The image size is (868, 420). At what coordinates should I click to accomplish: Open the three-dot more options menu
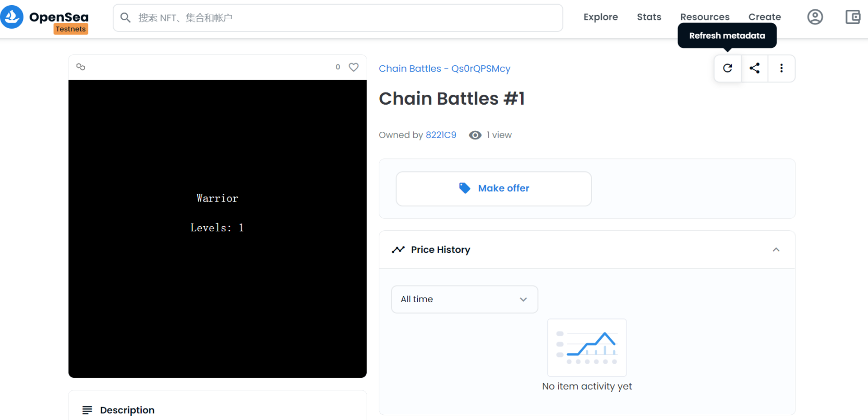coord(781,68)
